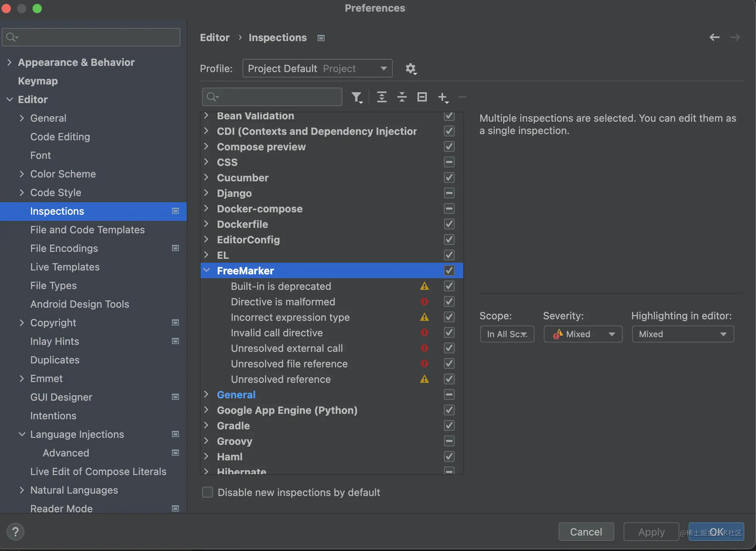Click the Collapse All toolbar icon
The height and width of the screenshot is (551, 756).
coord(402,97)
